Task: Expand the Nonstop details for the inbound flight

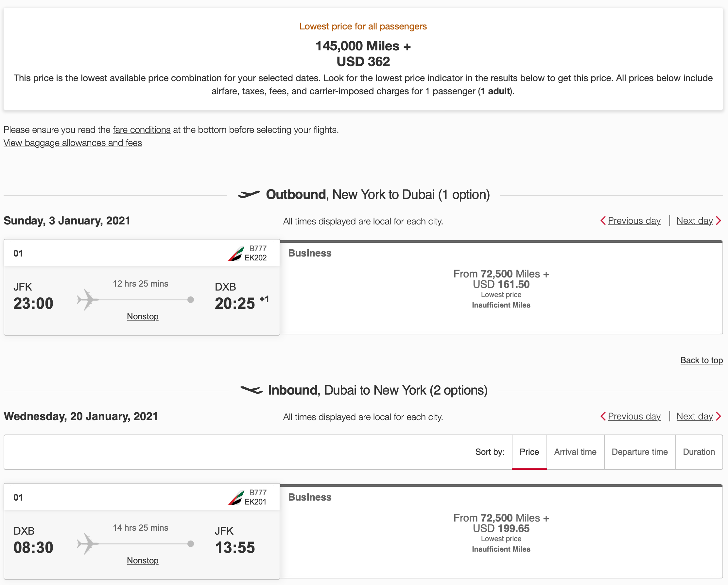Action: click(x=143, y=560)
